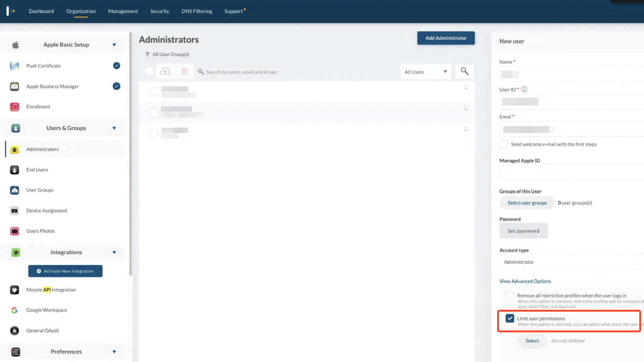The image size is (644, 362).
Task: Click device icon on third administrator row
Action: click(466, 129)
